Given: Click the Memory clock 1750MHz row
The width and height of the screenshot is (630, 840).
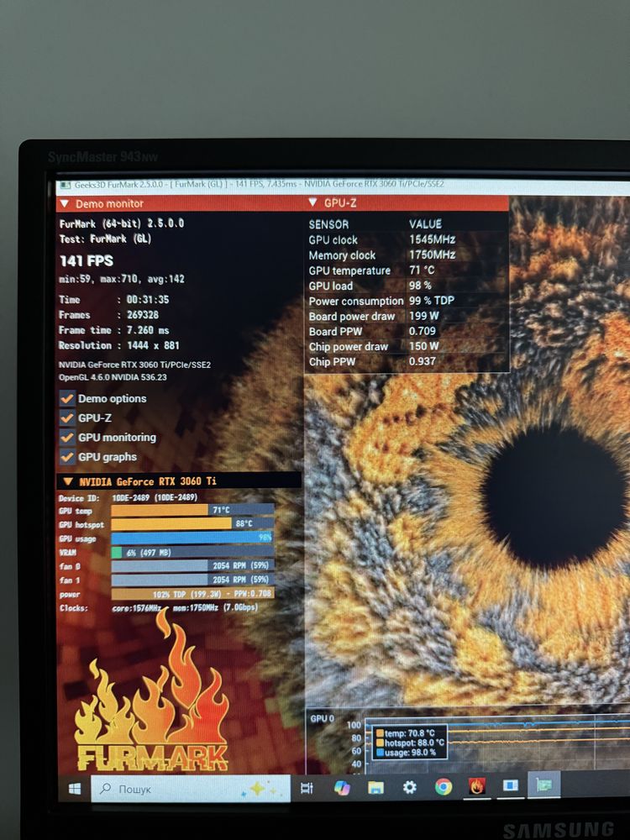Looking at the screenshot, I should click(x=406, y=255).
